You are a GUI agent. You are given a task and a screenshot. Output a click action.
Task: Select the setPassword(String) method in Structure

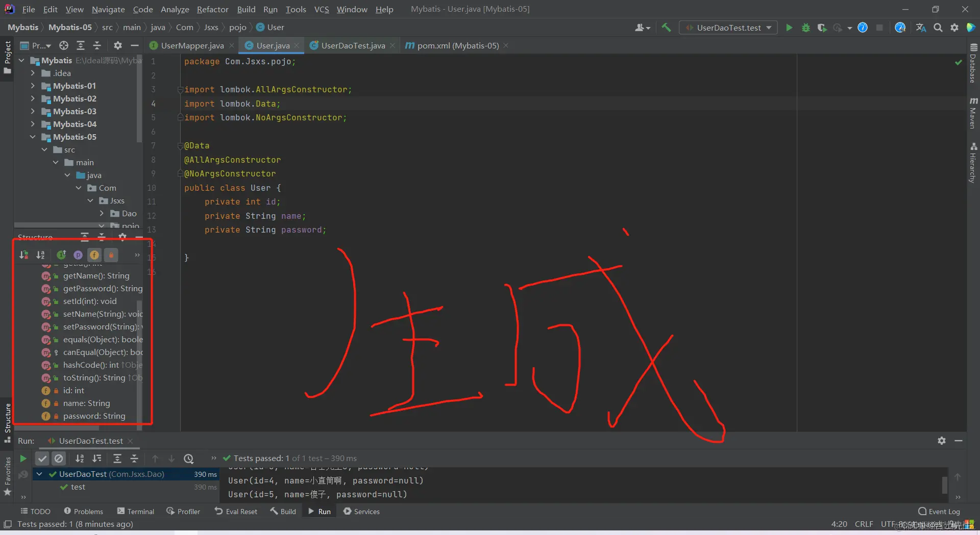(91, 326)
